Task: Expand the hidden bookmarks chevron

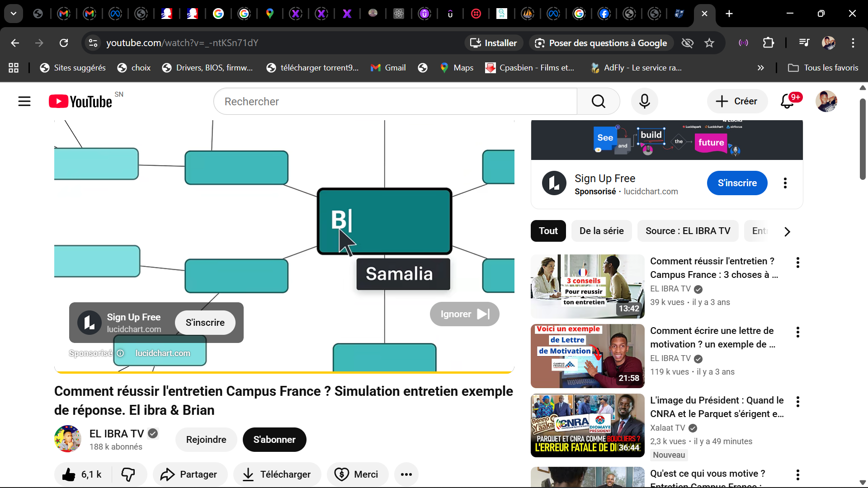Action: pyautogui.click(x=761, y=68)
